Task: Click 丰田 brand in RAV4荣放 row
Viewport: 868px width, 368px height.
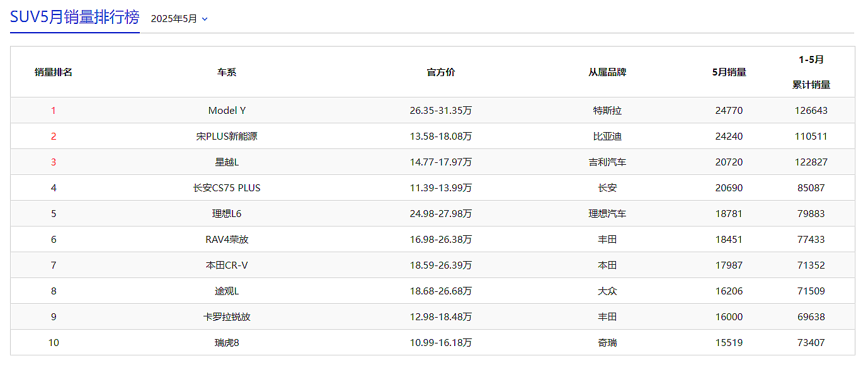Action: pos(607,240)
